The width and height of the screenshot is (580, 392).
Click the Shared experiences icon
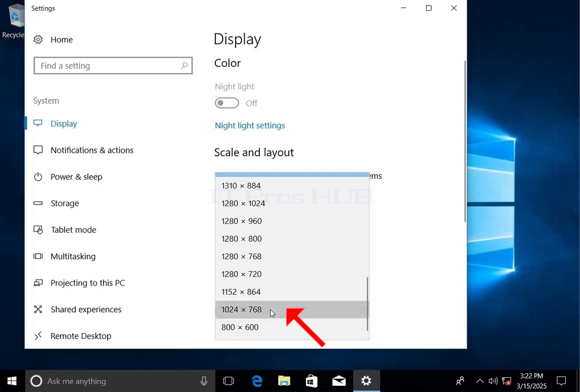click(x=38, y=309)
